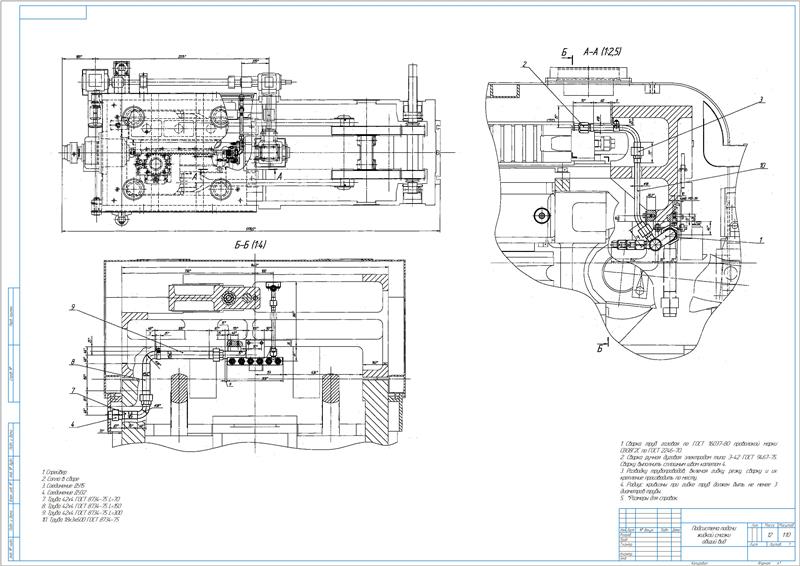Click callout number 1 in view А-А
This screenshot has width=800, height=566.
pos(761,239)
